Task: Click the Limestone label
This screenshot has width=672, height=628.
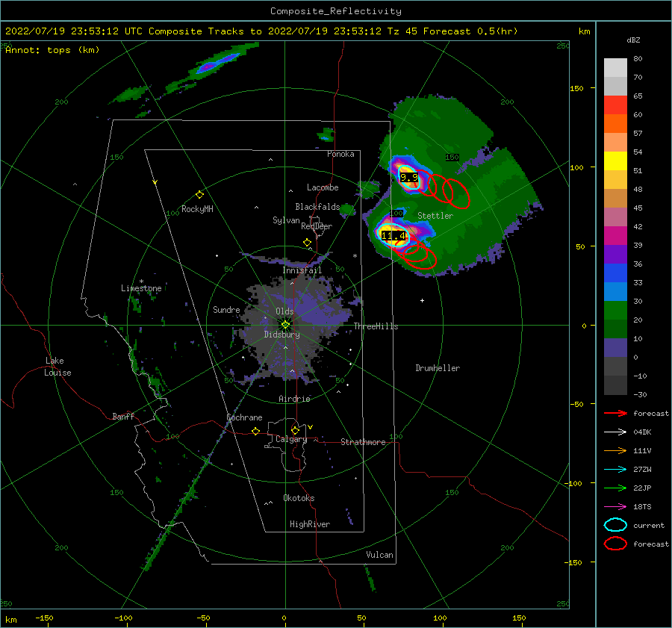Action: 141,288
